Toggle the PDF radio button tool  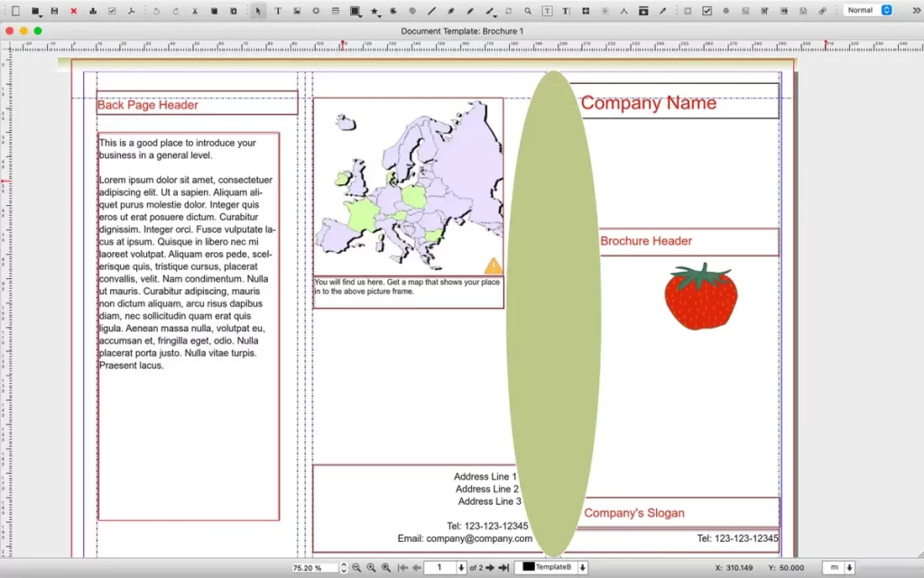click(x=726, y=11)
